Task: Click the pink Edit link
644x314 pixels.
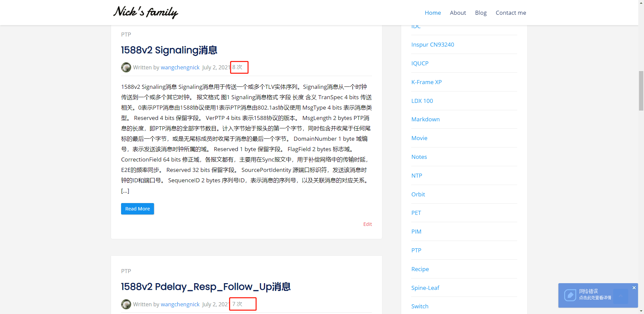Action: 368,224
